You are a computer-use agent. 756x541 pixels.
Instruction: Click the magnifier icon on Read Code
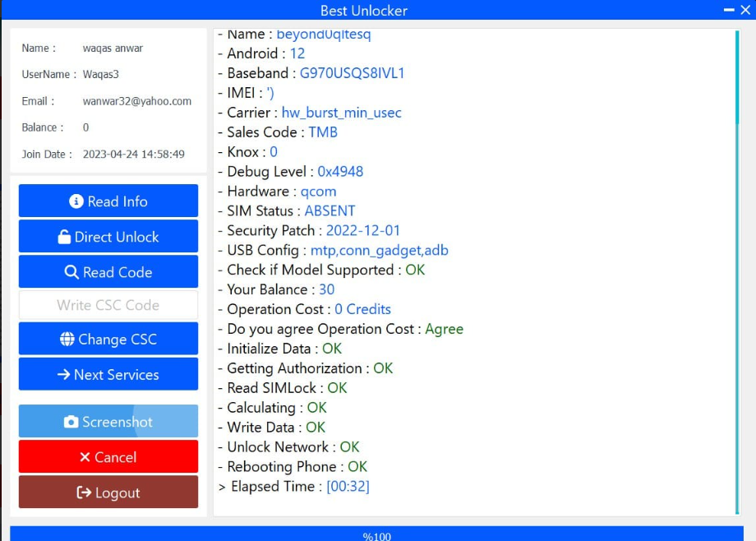pos(71,272)
